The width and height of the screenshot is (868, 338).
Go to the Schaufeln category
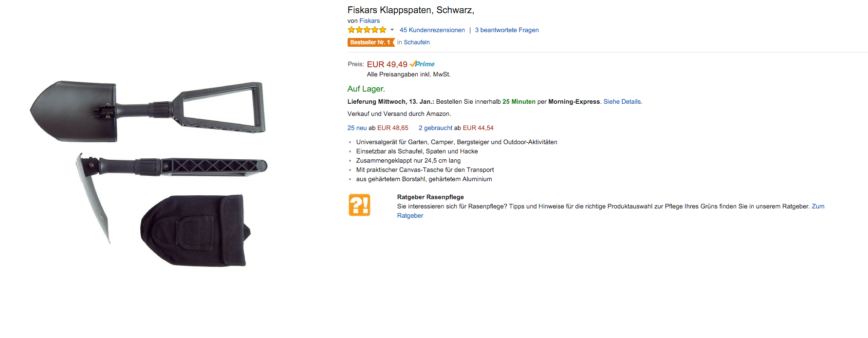tap(417, 42)
